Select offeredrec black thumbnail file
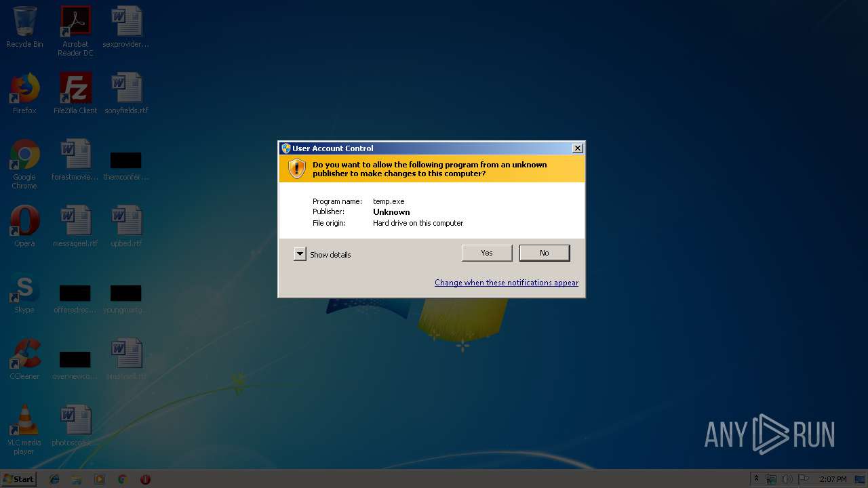This screenshot has width=868, height=488. click(x=75, y=298)
